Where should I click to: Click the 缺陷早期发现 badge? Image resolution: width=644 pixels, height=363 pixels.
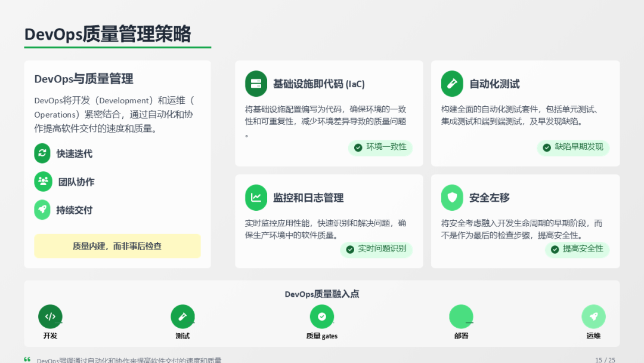pos(573,147)
